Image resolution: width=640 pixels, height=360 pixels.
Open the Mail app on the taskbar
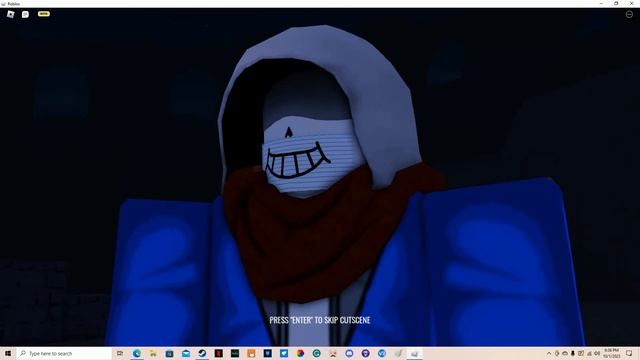coord(186,353)
